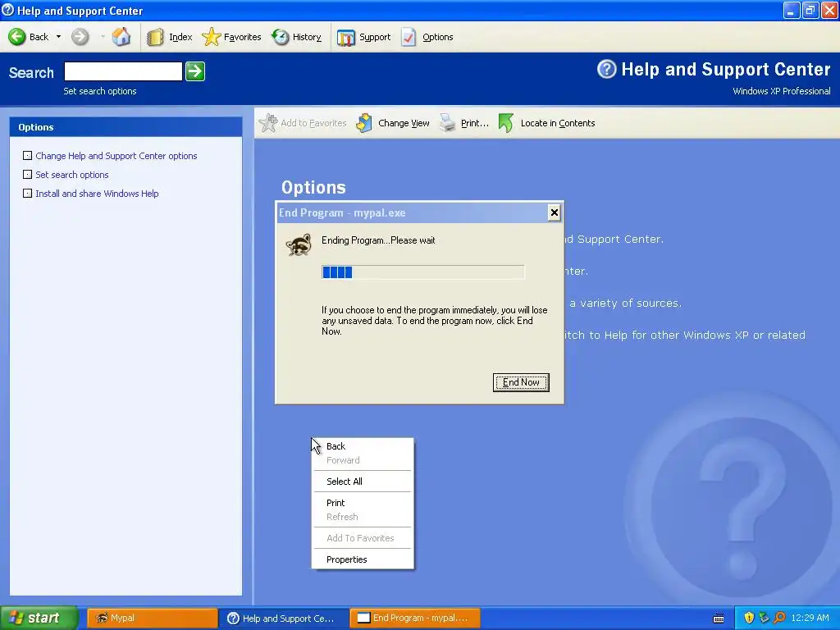Screen dimensions: 840x630
Task: Switch to End Program taskbar button
Action: tap(414, 618)
